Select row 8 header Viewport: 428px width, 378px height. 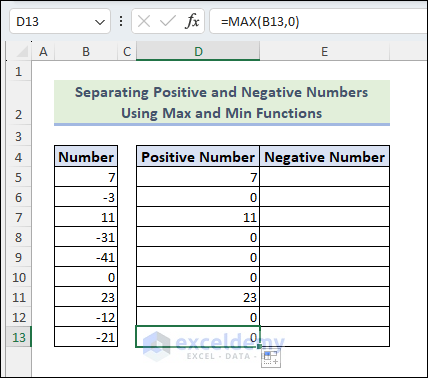pos(19,237)
